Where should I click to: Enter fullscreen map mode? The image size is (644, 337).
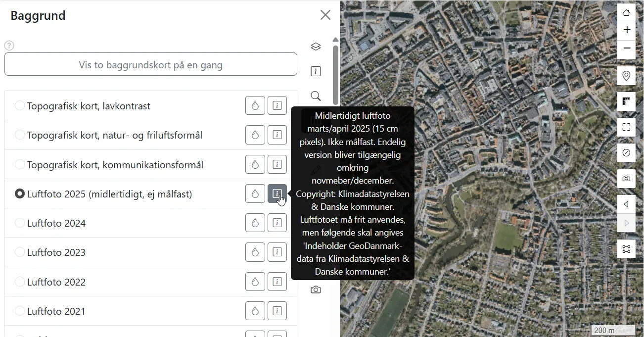pos(626,127)
